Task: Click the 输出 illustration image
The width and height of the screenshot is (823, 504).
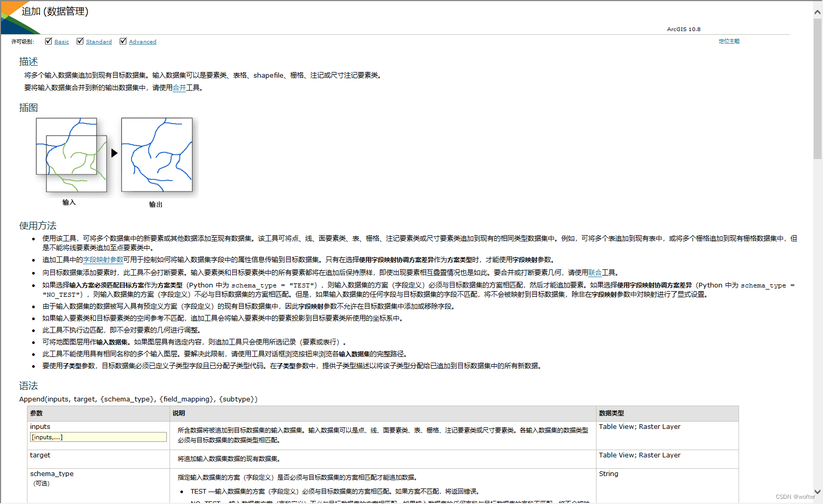Action: coord(157,155)
